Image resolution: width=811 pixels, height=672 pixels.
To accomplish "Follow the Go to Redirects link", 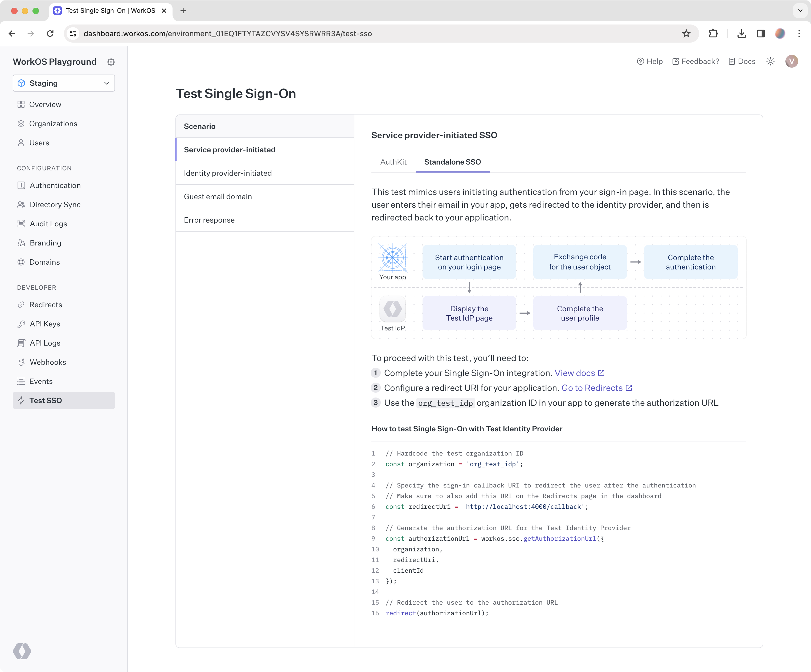I will [592, 388].
